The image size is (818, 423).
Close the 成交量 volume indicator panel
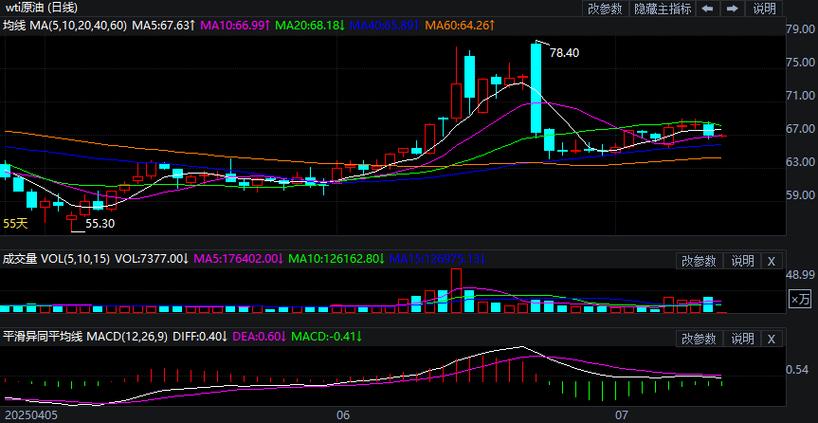point(771,261)
